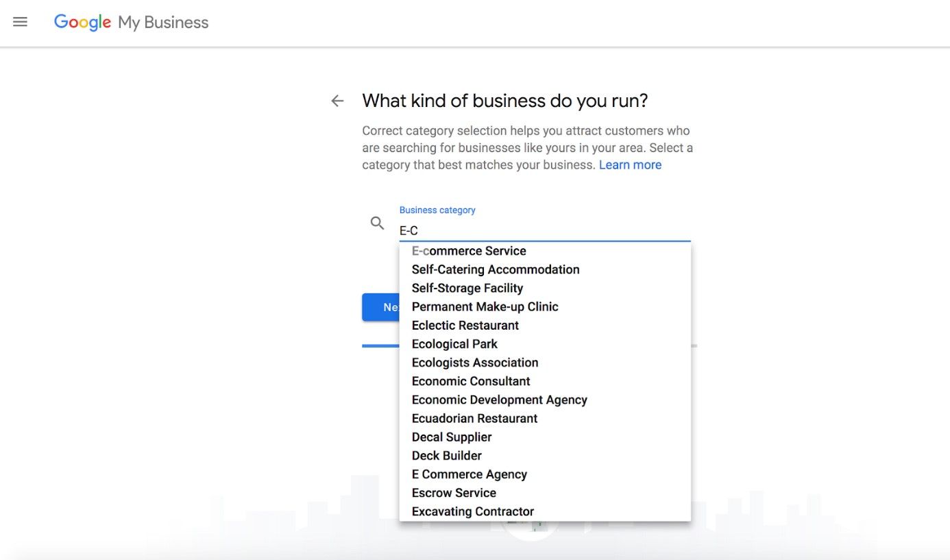The image size is (950, 560).
Task: Choose Escrow Service from the dropdown
Action: (454, 492)
